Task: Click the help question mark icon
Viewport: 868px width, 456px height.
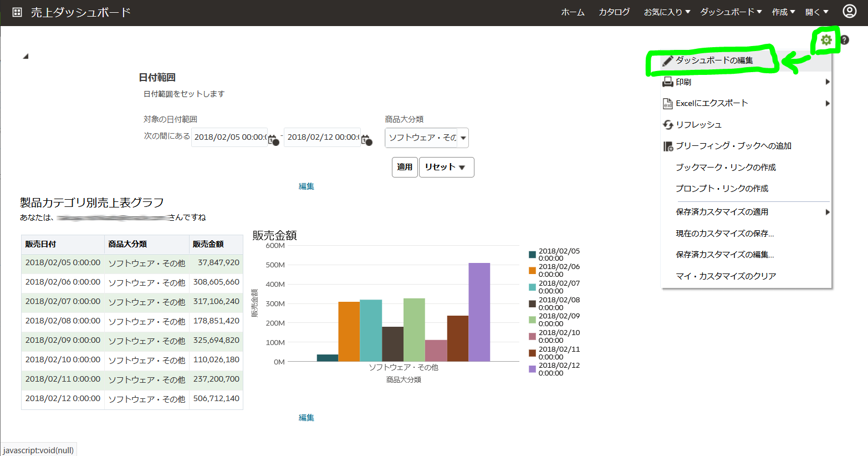Action: [x=844, y=40]
